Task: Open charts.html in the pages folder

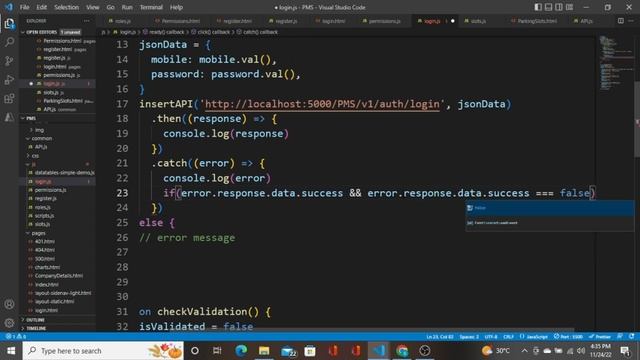Action: (x=47, y=267)
